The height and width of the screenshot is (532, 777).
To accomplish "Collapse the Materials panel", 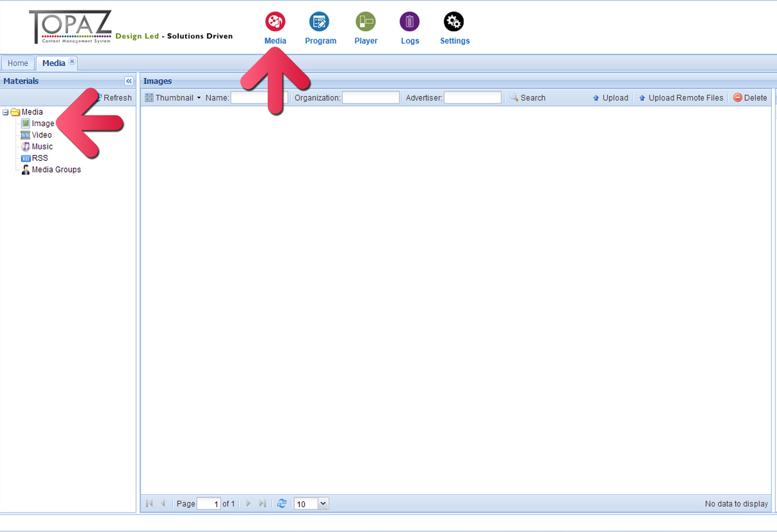I will coord(129,81).
